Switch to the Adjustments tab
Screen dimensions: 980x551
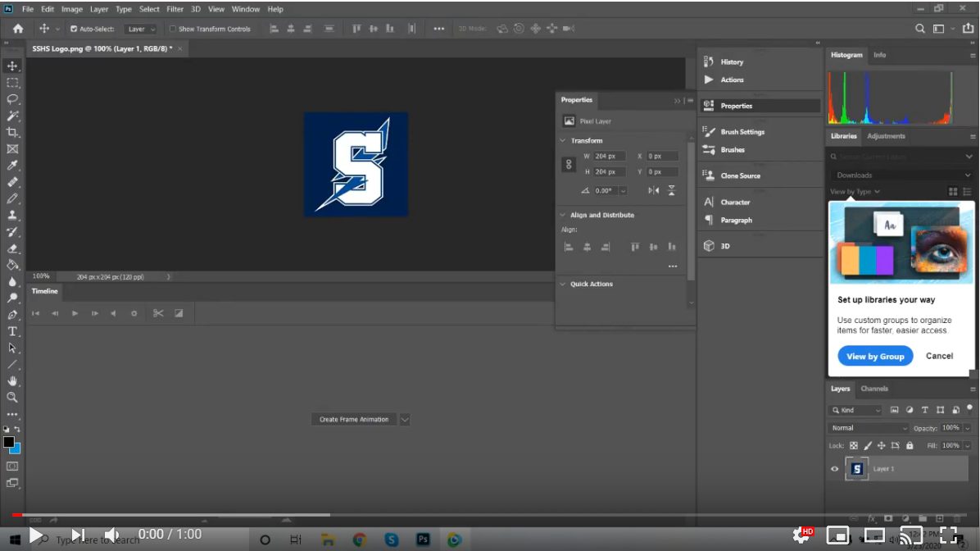(x=886, y=136)
